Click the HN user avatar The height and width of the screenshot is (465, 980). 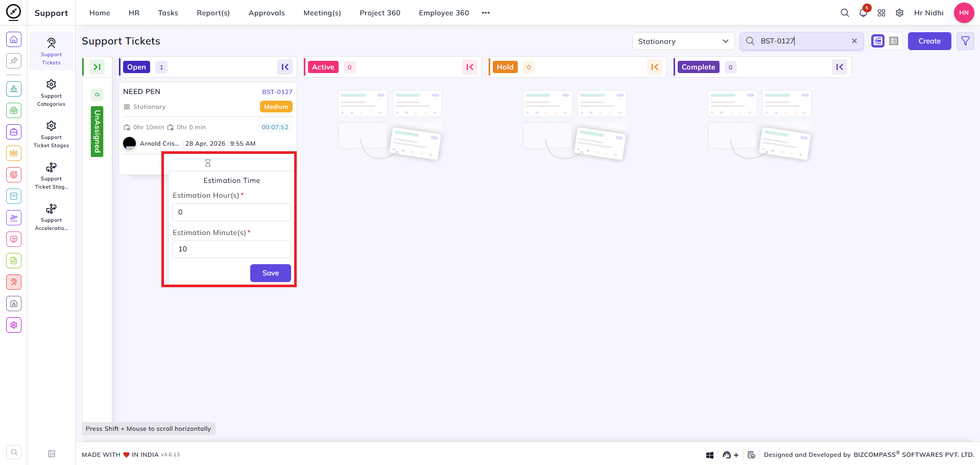tap(964, 13)
